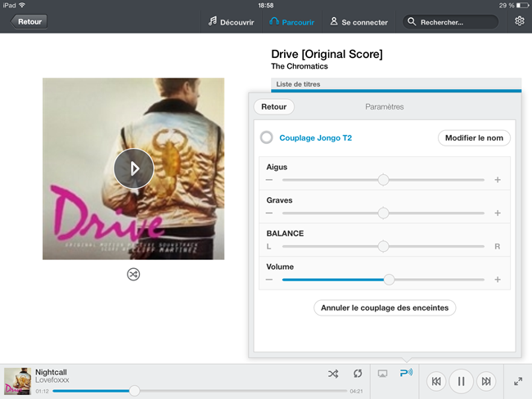Click the 04:21 track duration
The width and height of the screenshot is (532, 399).
356,391
